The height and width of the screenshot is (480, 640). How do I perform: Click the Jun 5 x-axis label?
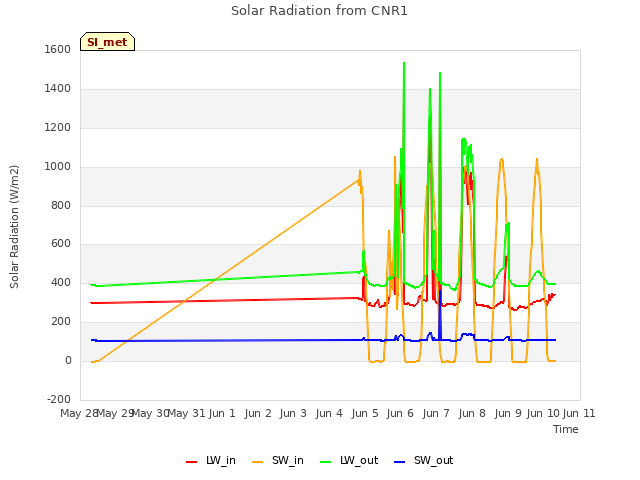click(365, 413)
